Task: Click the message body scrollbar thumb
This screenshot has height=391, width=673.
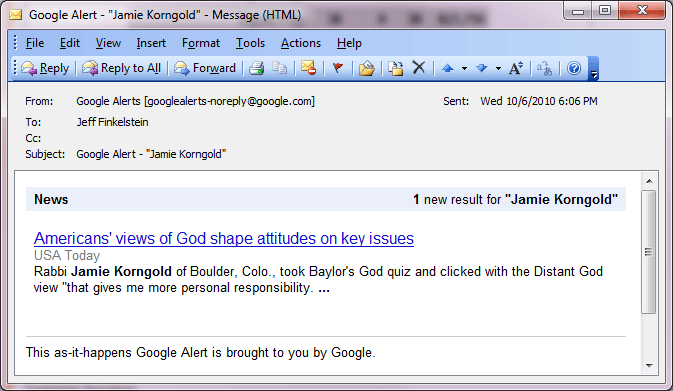Action: pos(649,252)
